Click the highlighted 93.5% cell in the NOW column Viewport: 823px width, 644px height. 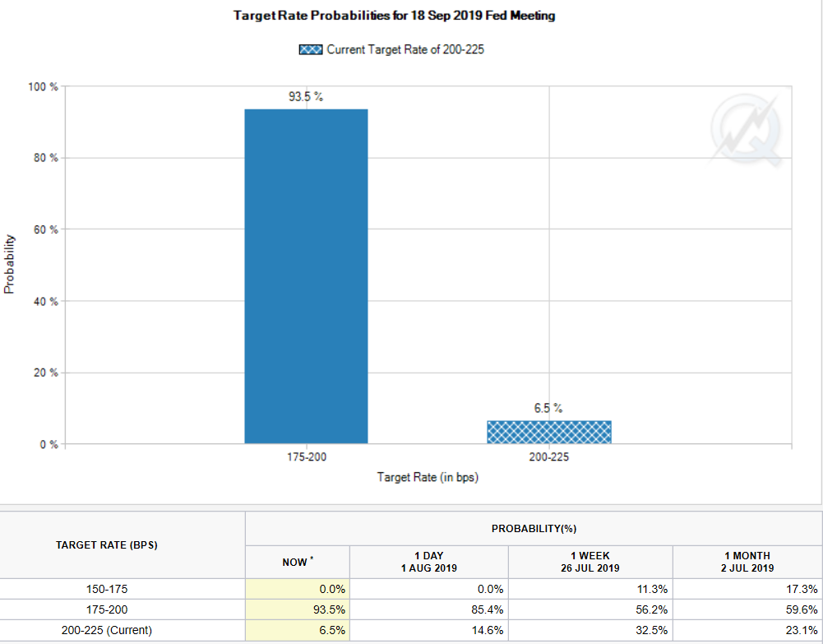point(297,609)
